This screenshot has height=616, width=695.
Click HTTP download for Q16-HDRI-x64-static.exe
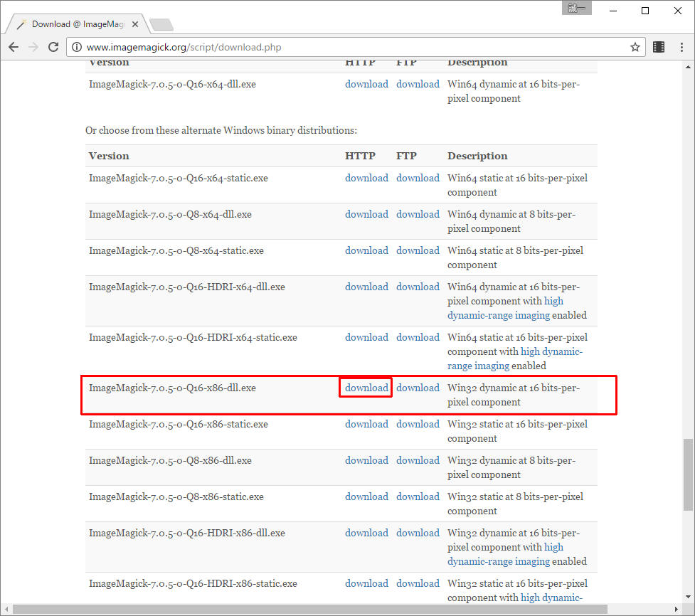366,338
